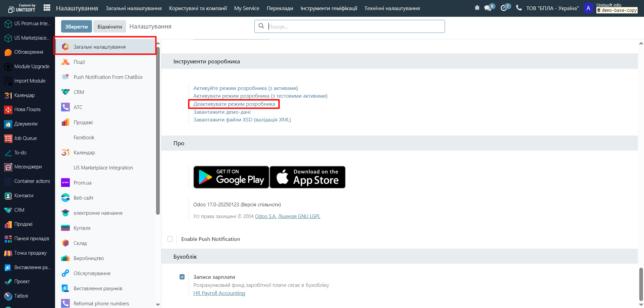644x308 pixels.
Task: Click Деактивувати режим розробника link
Action: pyautogui.click(x=234, y=104)
